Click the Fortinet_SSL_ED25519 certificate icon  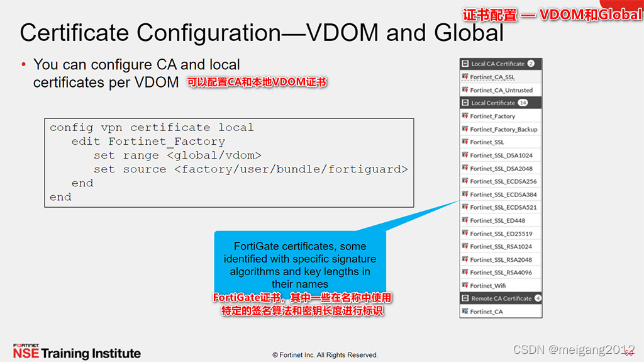(x=465, y=233)
